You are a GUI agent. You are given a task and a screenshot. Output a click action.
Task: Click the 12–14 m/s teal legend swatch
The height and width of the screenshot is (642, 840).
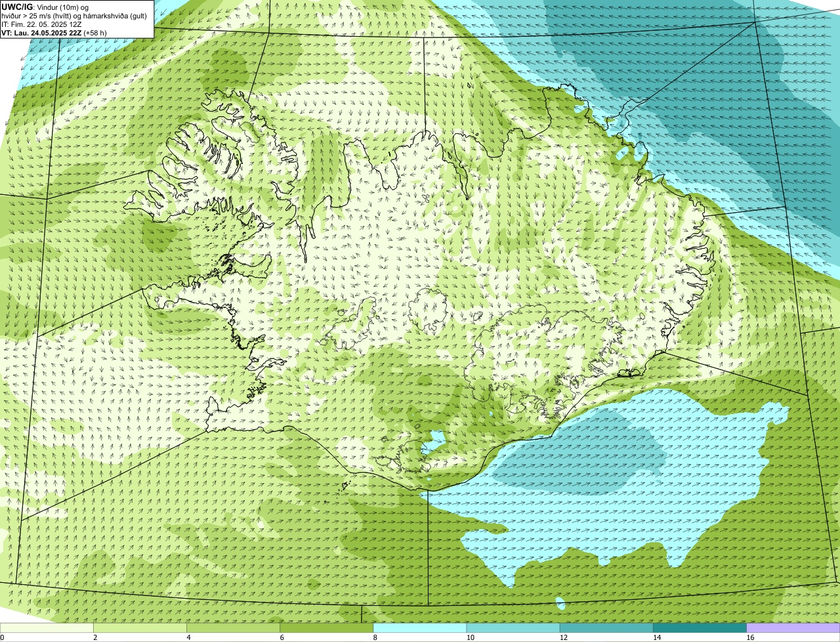pos(606,628)
